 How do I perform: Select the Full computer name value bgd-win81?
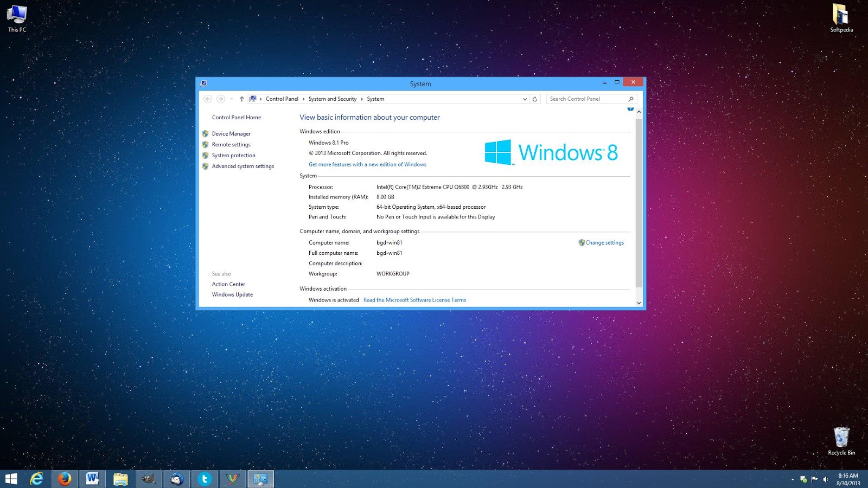click(389, 253)
